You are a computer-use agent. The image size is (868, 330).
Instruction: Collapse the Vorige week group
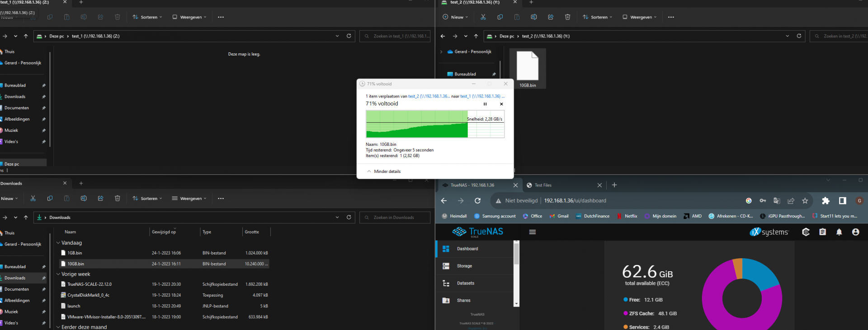click(x=58, y=274)
